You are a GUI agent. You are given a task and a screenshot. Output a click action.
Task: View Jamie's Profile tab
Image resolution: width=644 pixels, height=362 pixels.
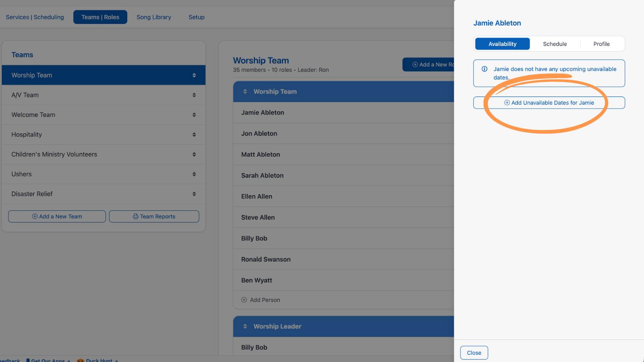[x=601, y=44]
